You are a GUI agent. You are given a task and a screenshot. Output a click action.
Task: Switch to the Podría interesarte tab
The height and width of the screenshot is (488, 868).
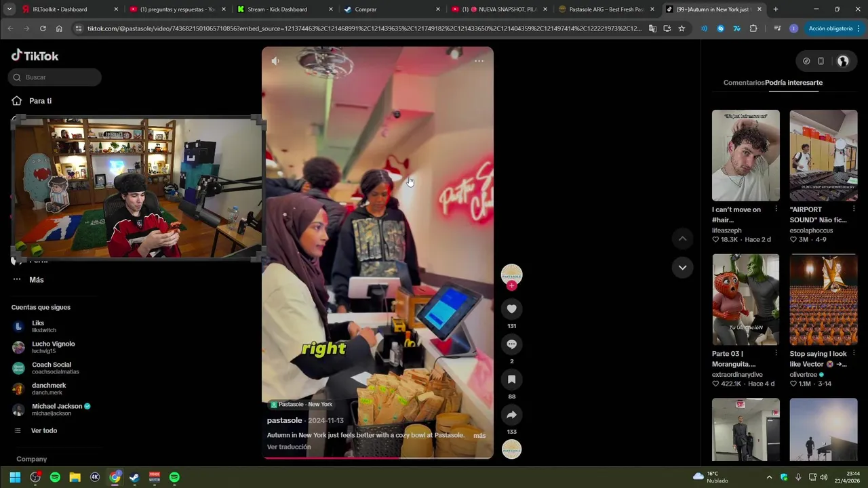coord(794,83)
